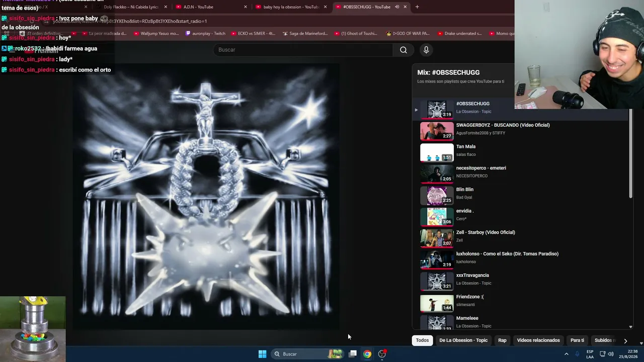Open the auronplay - Twitch bookmark
Screen dimensions: 644x362
(x=205, y=34)
